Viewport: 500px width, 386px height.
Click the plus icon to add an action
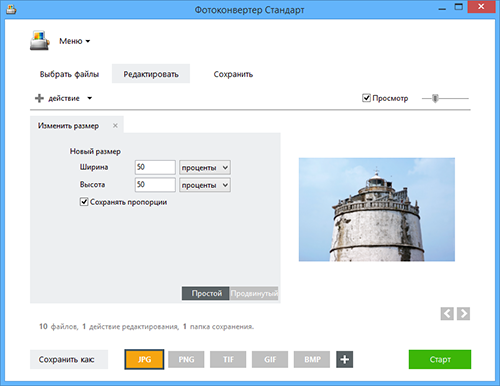pyautogui.click(x=39, y=98)
